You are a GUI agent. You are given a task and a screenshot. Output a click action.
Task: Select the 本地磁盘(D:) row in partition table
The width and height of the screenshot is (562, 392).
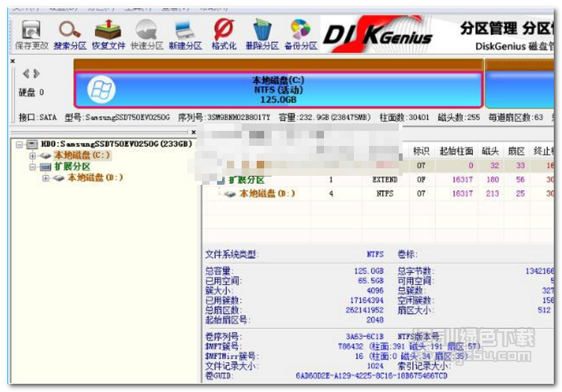pyautogui.click(x=379, y=194)
